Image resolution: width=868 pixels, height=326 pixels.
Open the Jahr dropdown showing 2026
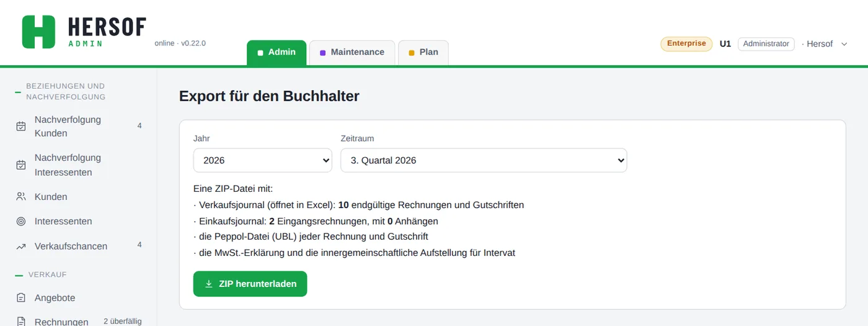point(263,160)
